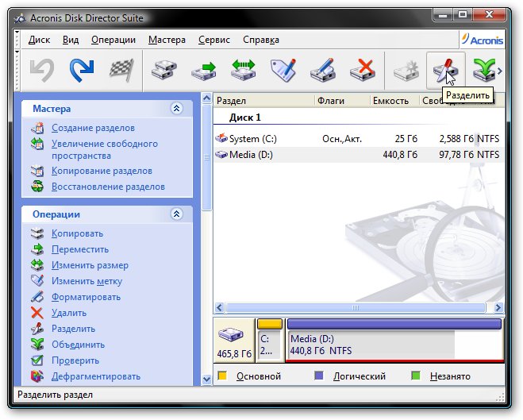Open the Сервис menu
This screenshot has height=420, width=523.
[x=214, y=40]
